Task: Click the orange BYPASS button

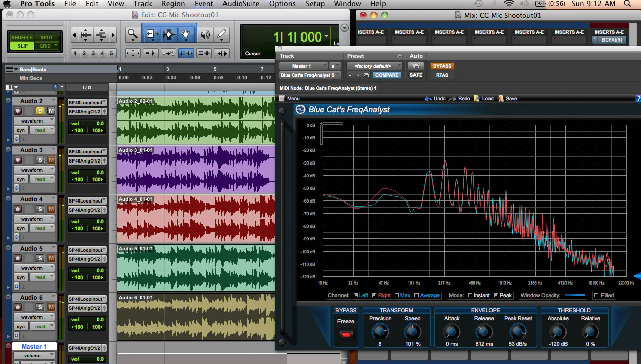Action: click(x=442, y=66)
